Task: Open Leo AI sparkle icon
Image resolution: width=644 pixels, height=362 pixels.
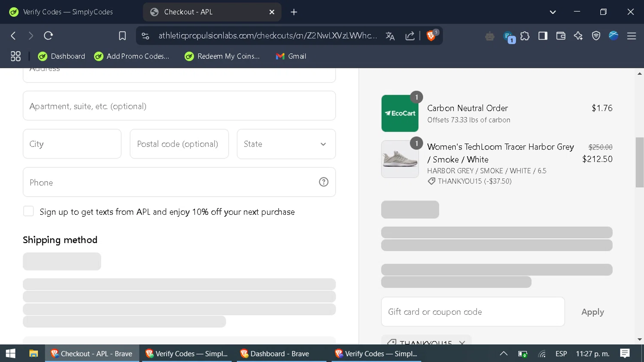Action: [578, 36]
